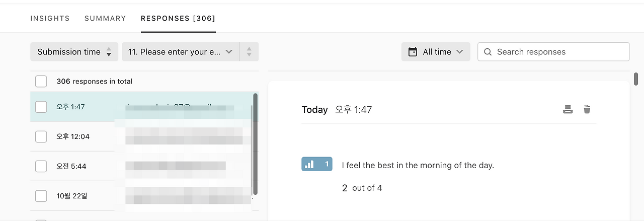Toggle select-all checkbox for 306 responses
This screenshot has height=221, width=644.
pyautogui.click(x=41, y=81)
